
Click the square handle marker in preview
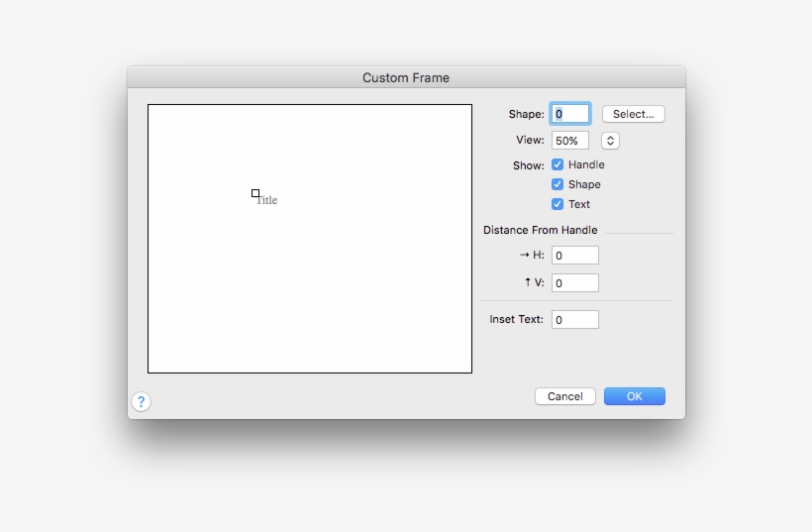click(255, 193)
